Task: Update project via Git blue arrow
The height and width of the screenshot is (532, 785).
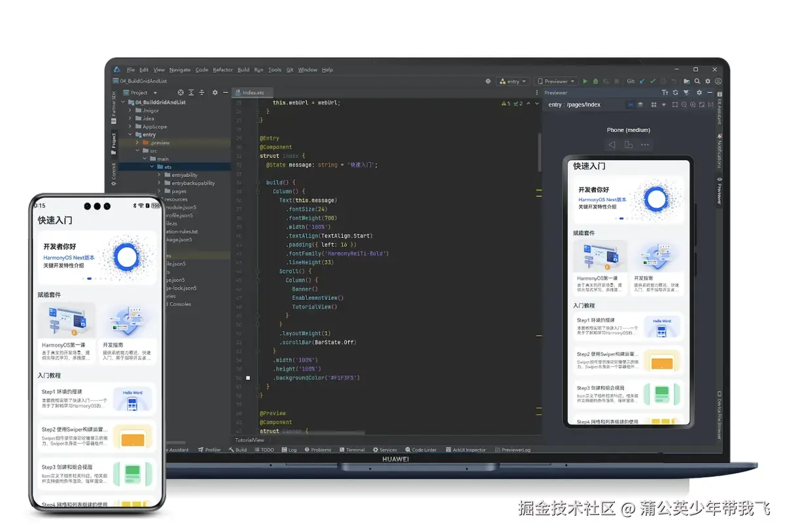Action: (x=642, y=81)
